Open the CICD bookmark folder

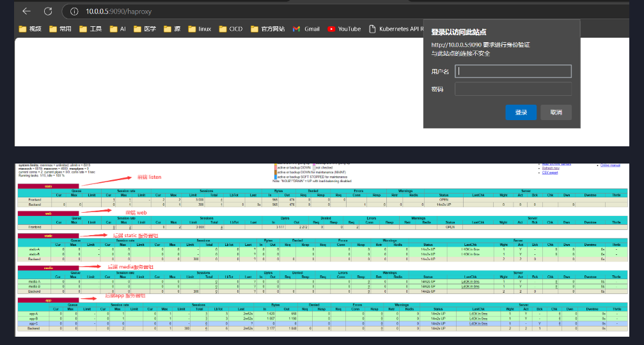tap(231, 29)
